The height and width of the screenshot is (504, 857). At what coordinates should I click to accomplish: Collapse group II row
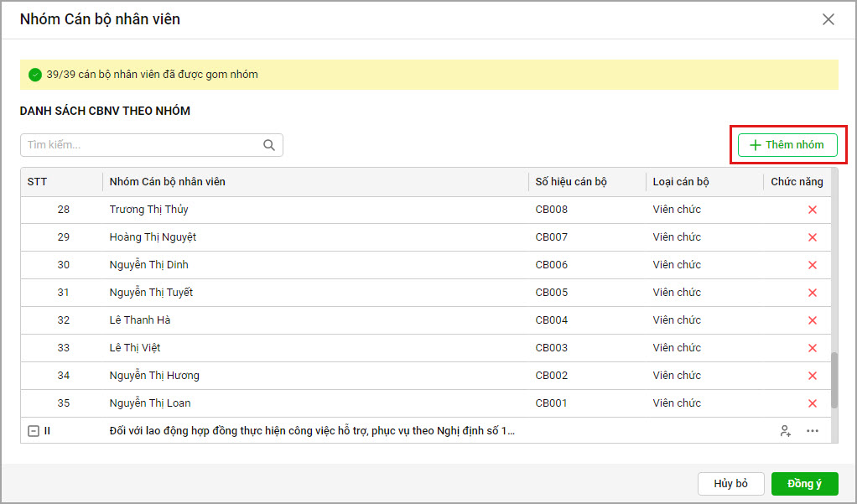[x=34, y=431]
